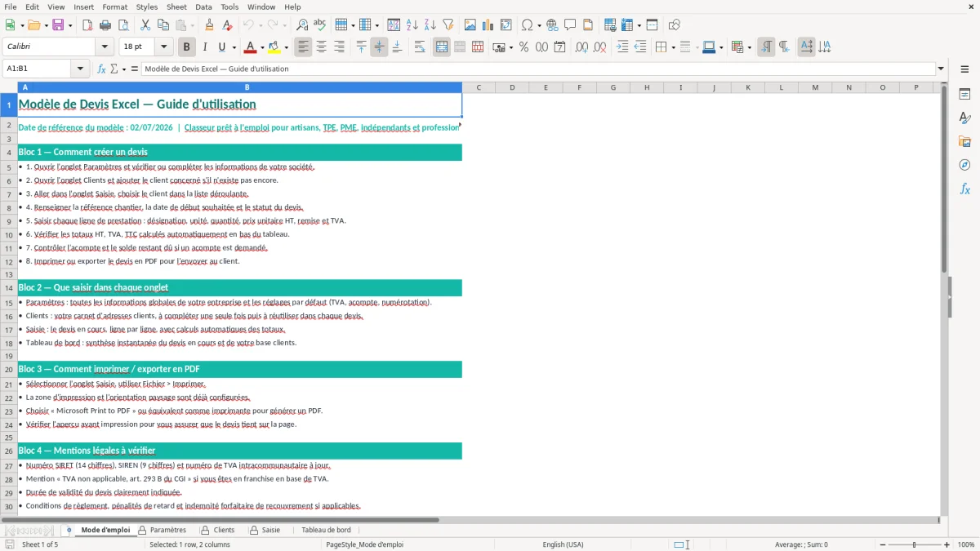Expand the formula bar arrow
The width and height of the screenshot is (980, 551).
941,69
